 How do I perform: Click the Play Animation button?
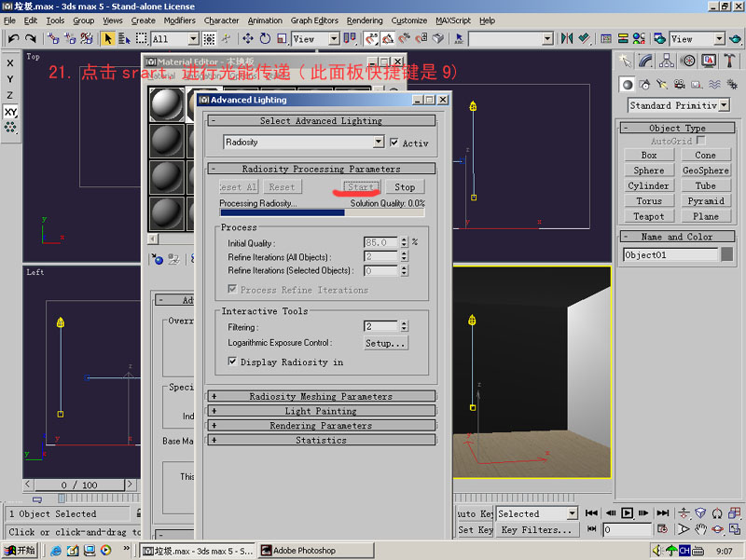point(627,512)
